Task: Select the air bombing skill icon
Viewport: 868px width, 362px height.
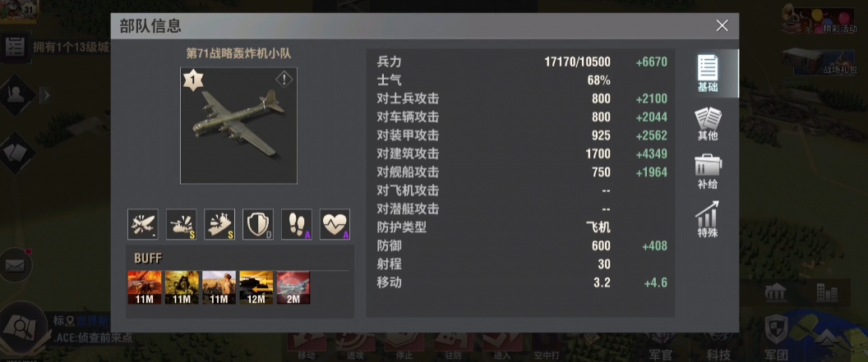Action: [x=143, y=224]
